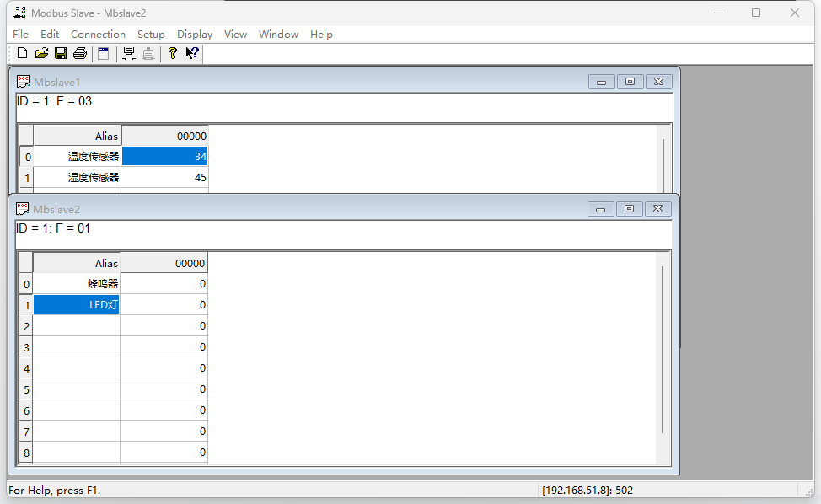Open the File menu
Screen dimensions: 821x504
pyautogui.click(x=20, y=34)
